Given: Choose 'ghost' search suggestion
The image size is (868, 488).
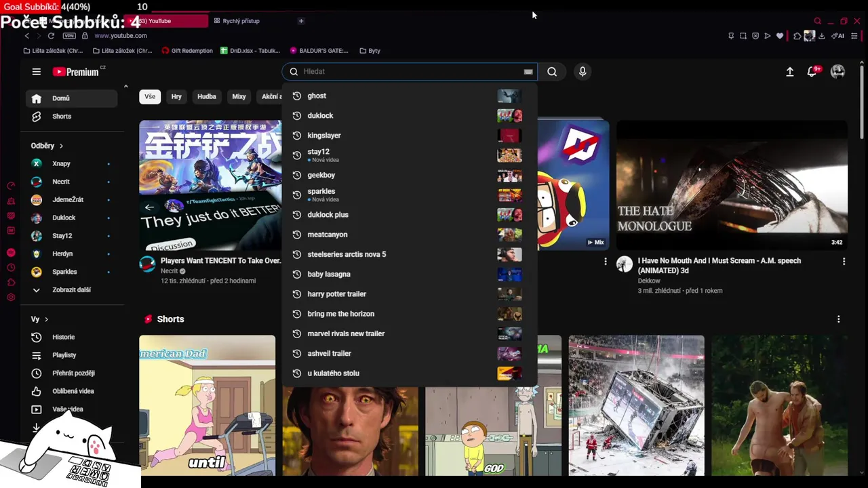Looking at the screenshot, I should (x=410, y=96).
